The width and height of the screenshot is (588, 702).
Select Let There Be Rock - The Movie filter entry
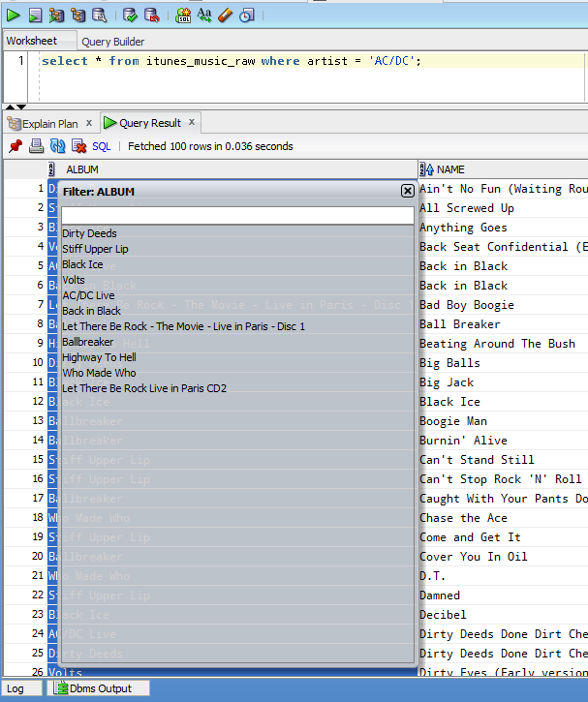click(x=183, y=326)
